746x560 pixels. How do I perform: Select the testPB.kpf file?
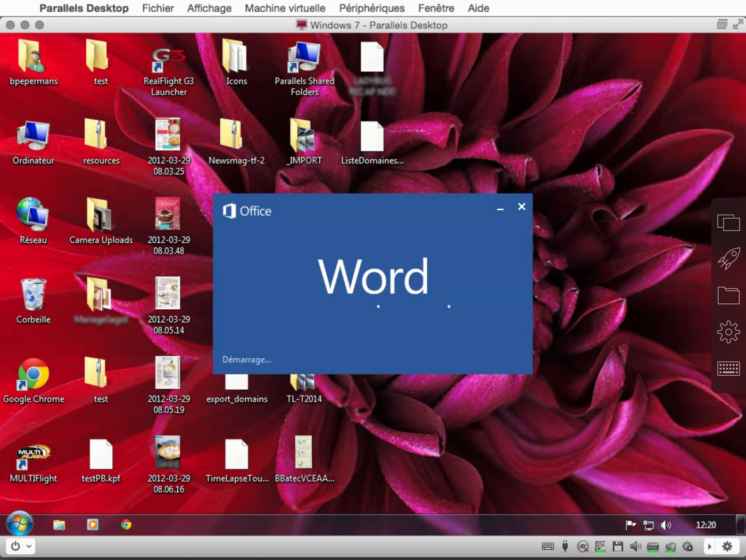101,461
